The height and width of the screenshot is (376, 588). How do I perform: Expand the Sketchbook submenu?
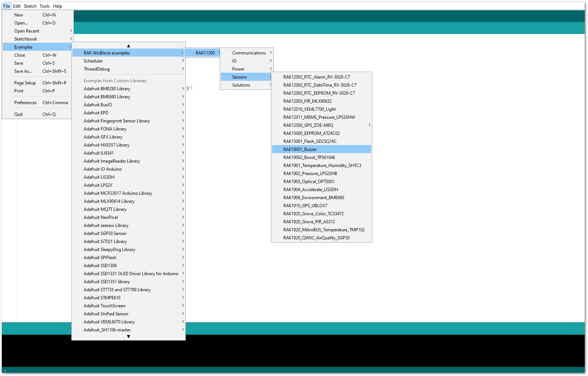38,39
